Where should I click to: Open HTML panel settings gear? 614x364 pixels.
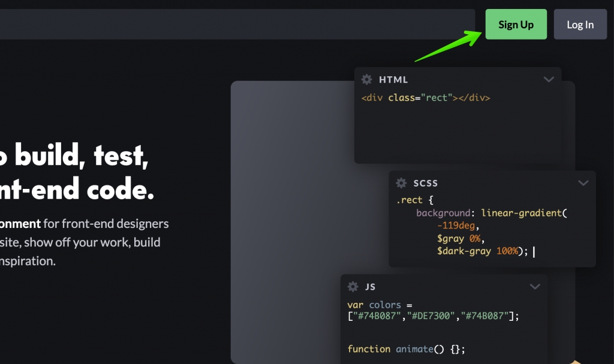(367, 80)
